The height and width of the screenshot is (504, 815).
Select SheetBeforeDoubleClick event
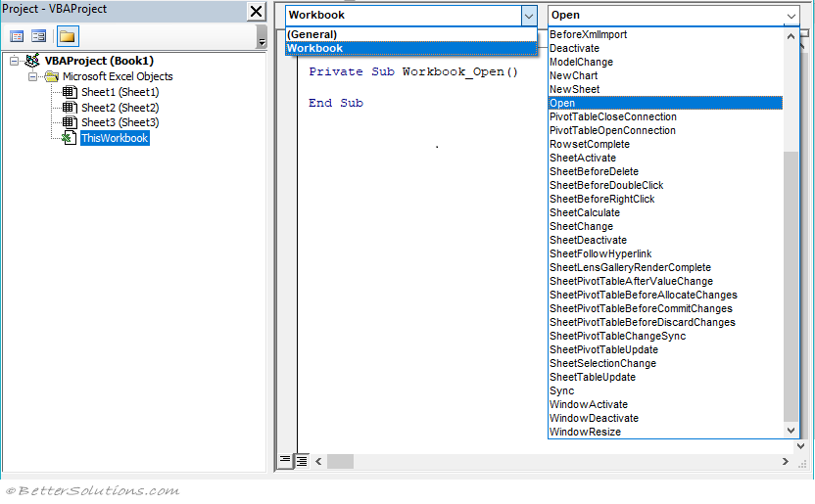[x=665, y=185]
